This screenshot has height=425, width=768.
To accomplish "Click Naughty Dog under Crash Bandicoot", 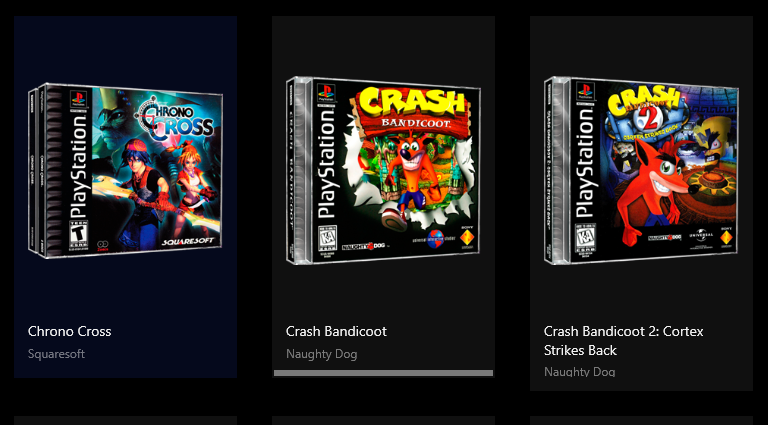I will pyautogui.click(x=321, y=354).
